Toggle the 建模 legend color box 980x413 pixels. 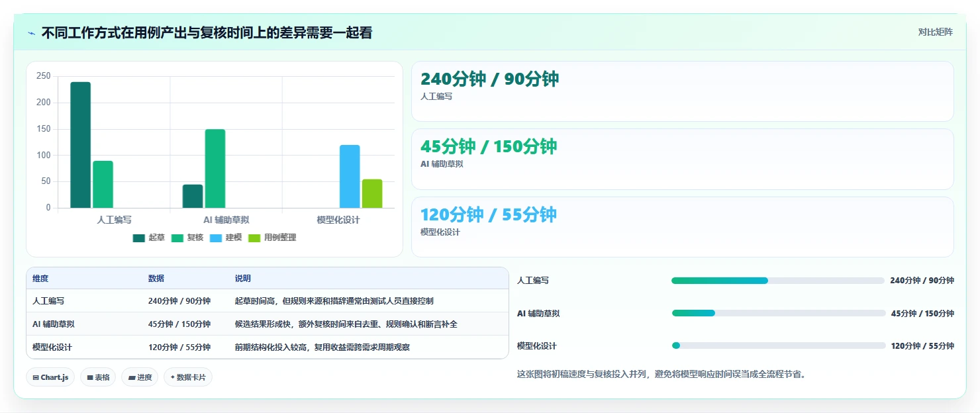pyautogui.click(x=216, y=238)
